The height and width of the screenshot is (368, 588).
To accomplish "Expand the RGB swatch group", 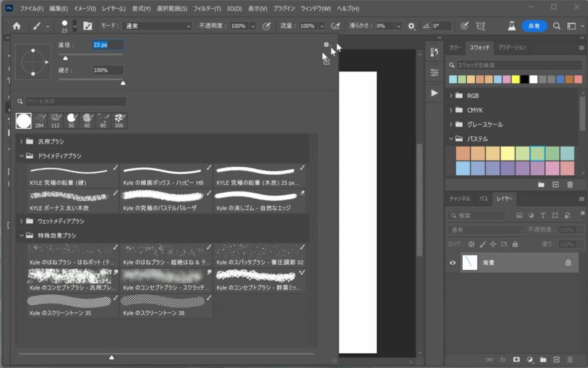I will coord(451,96).
